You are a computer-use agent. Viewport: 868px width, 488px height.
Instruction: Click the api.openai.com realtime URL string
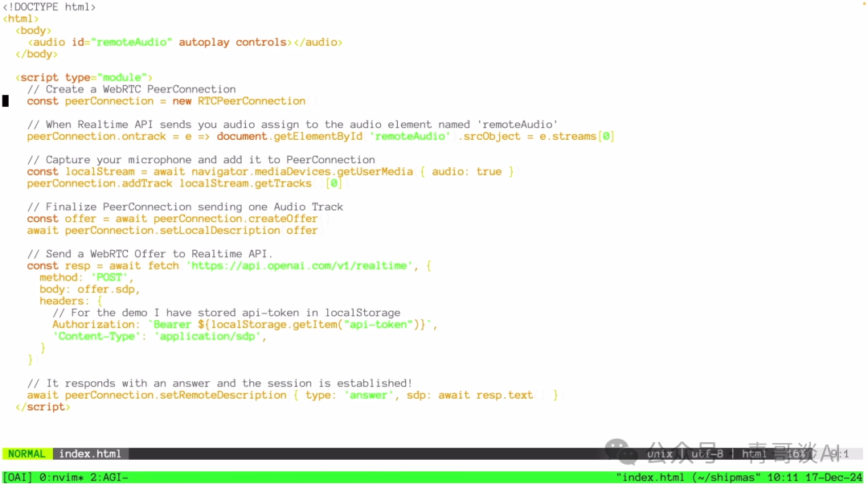point(297,266)
